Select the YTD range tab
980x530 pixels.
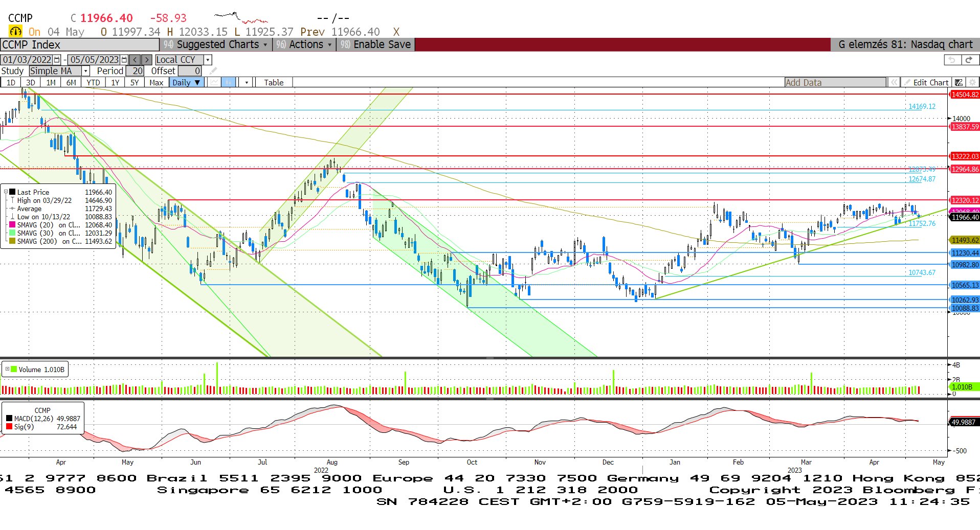tap(93, 82)
